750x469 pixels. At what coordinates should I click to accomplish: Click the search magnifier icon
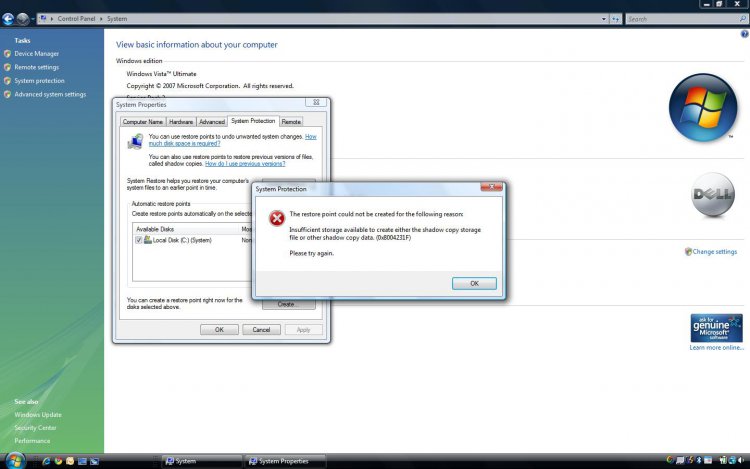point(743,19)
